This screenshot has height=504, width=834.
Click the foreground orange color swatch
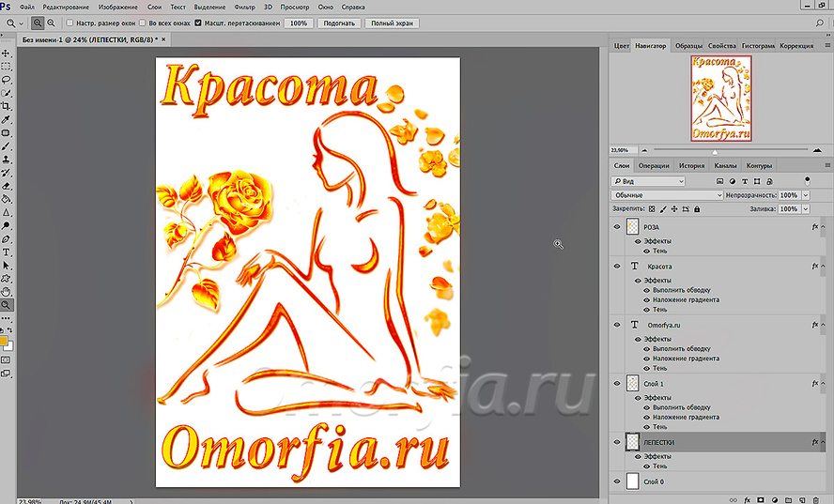[3, 341]
